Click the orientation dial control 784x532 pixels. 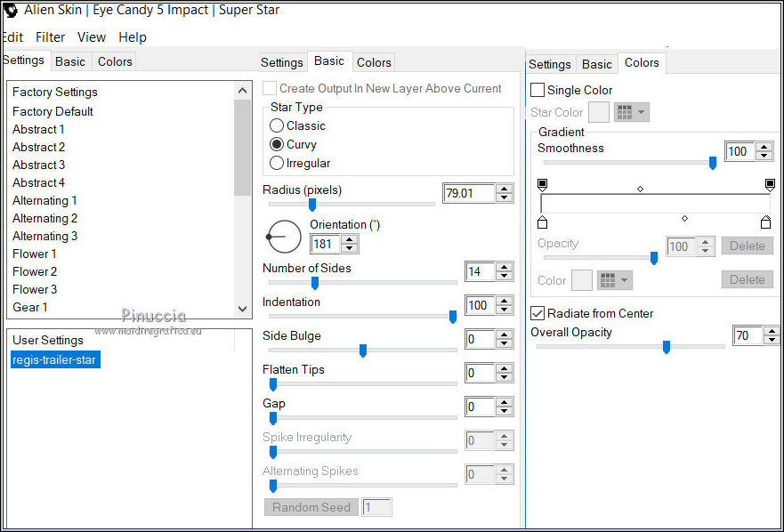[x=284, y=237]
